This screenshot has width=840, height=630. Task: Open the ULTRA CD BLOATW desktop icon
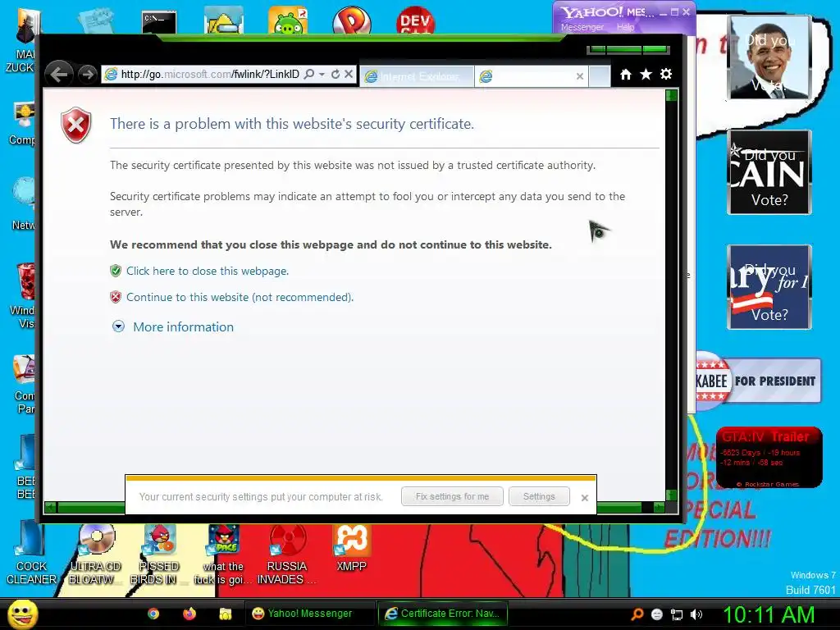pyautogui.click(x=96, y=555)
